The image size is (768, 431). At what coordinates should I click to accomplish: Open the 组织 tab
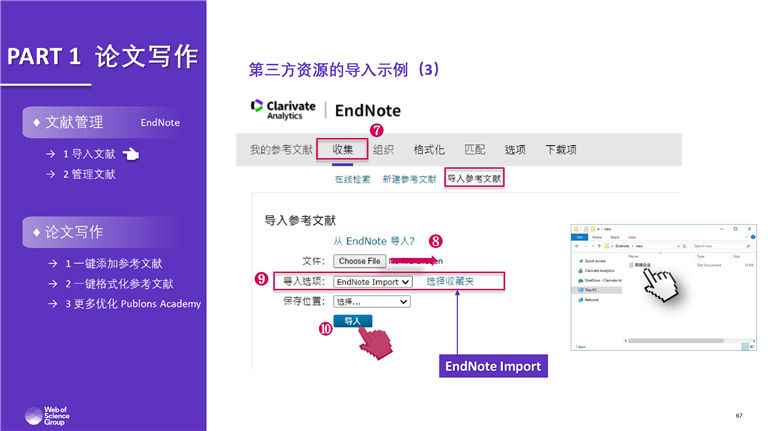(383, 149)
